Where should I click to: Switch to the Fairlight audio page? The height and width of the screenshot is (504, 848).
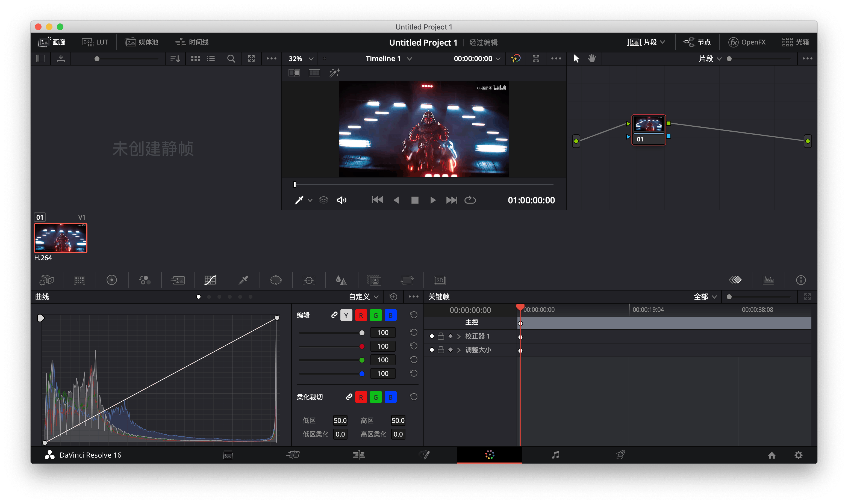click(x=555, y=455)
